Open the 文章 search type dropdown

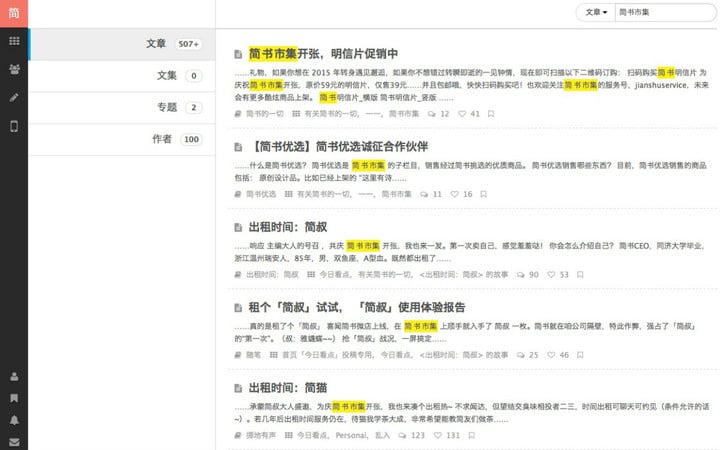click(596, 12)
